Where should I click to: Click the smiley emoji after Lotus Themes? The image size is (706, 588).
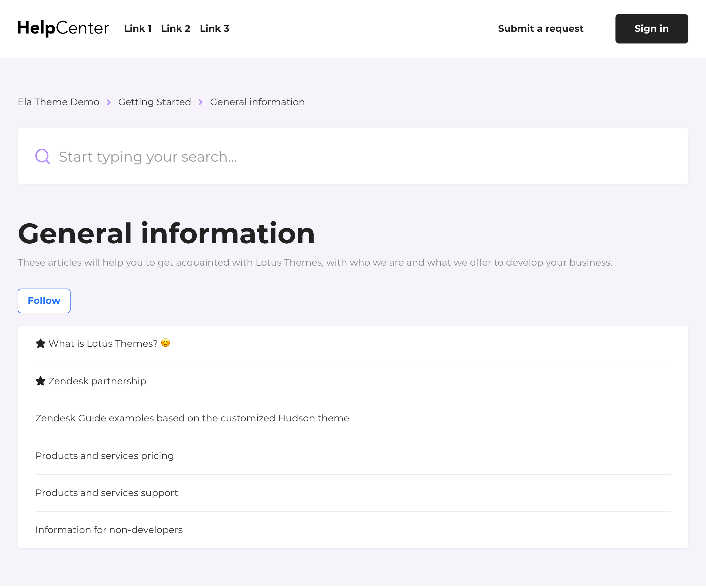165,343
